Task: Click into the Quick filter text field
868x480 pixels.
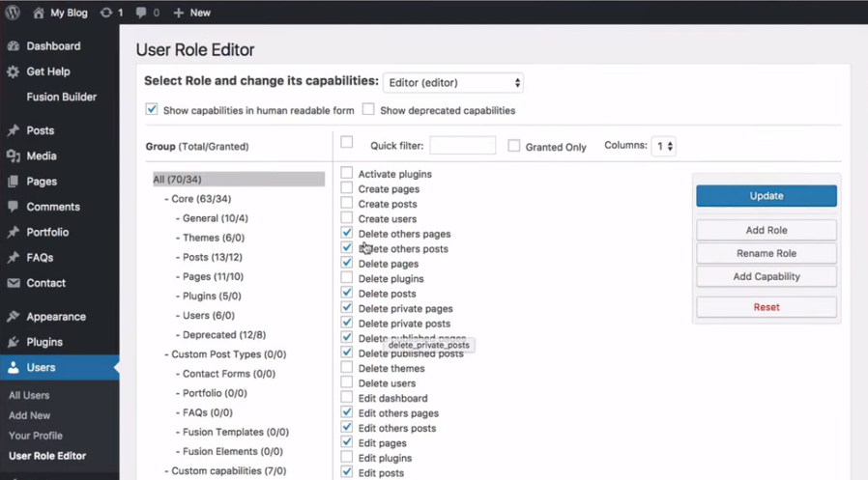Action: point(462,146)
